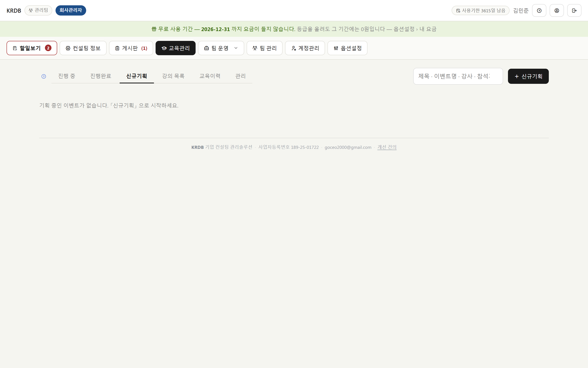Click the graduation cap icon on 교육관리
Viewport: 588px width, 368px height.
164,48
